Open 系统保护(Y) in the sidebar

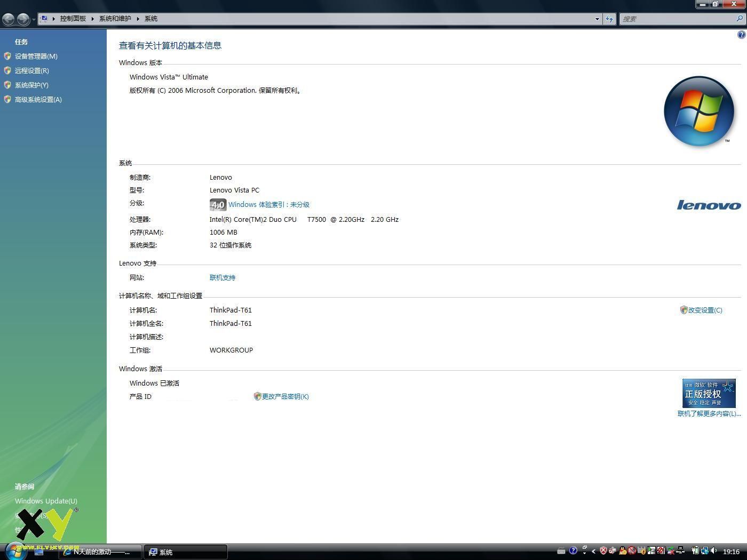click(31, 85)
